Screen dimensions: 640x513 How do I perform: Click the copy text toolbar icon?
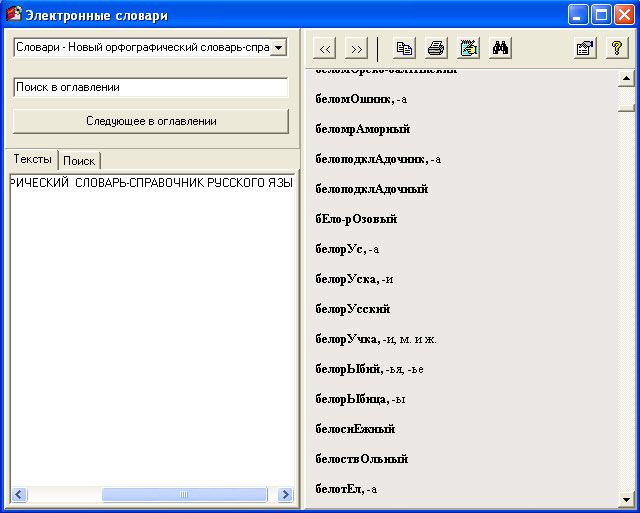[404, 48]
